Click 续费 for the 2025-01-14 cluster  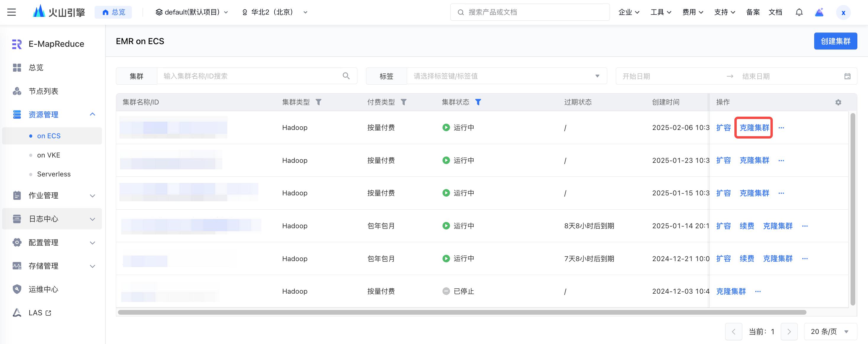(x=747, y=226)
